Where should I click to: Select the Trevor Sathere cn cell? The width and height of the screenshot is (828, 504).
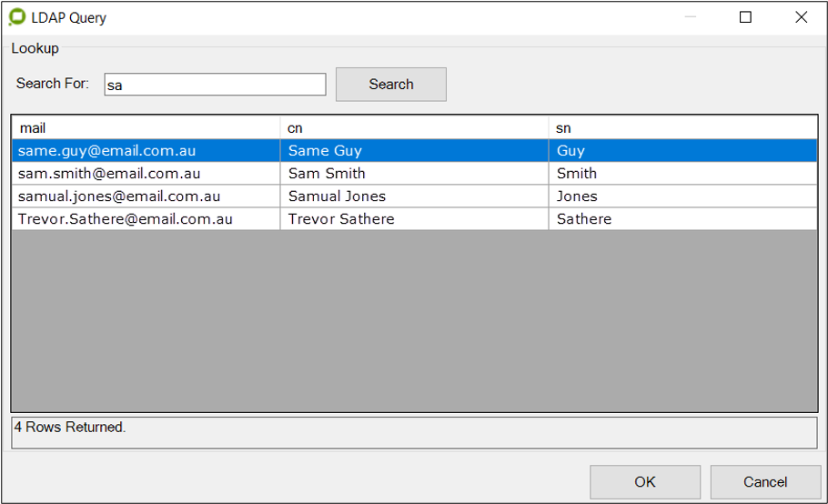point(341,219)
